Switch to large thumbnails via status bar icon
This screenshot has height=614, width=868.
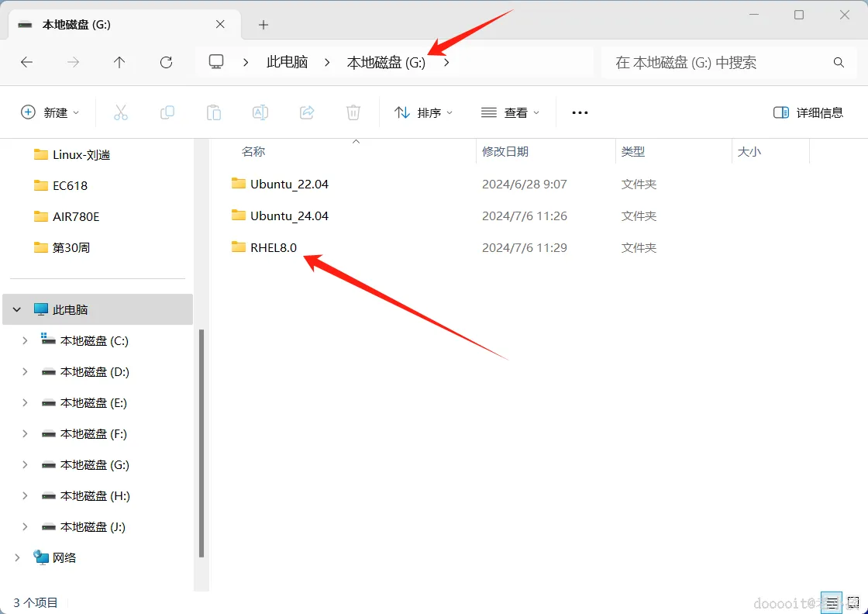point(852,602)
